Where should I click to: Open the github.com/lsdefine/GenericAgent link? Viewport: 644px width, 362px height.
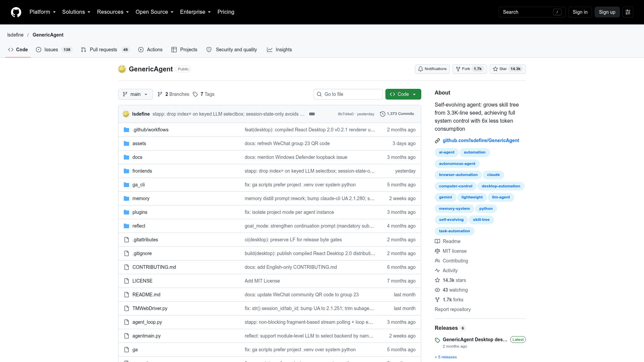(x=481, y=140)
